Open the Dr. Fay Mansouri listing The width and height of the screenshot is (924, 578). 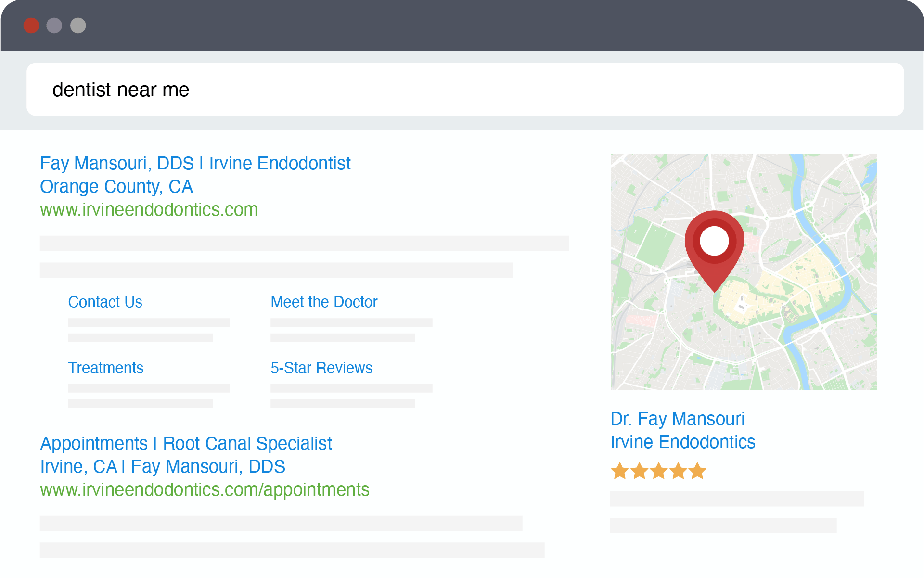(678, 419)
